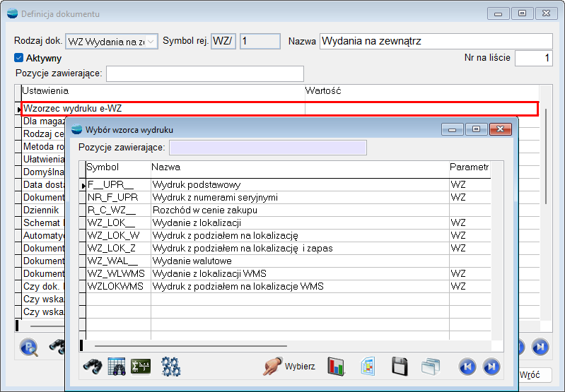Click the floppy disk save icon
This screenshot has height=392, width=565.
click(x=400, y=366)
